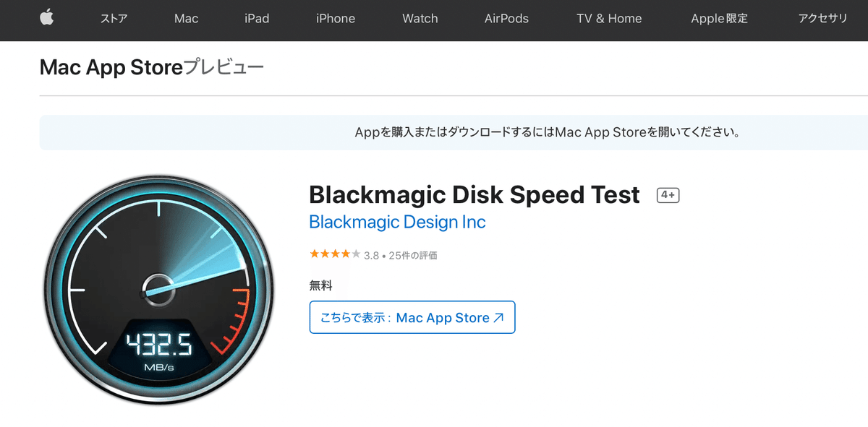Click the 25件の評価 rating count
The width and height of the screenshot is (868, 427).
click(x=414, y=254)
